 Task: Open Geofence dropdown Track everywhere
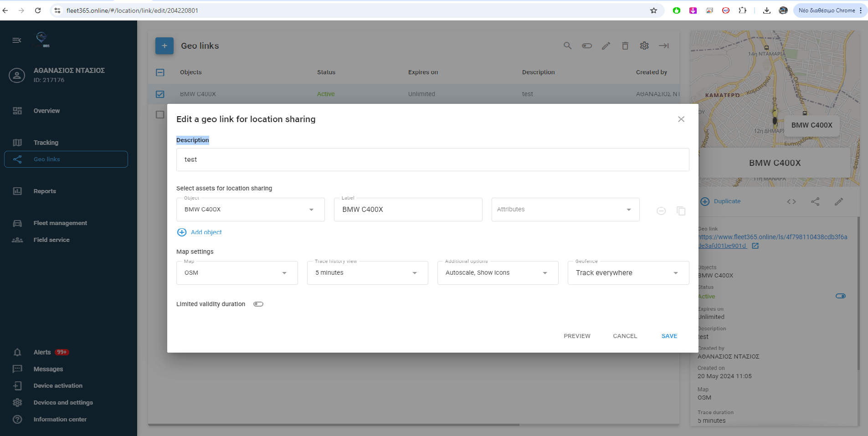628,273
